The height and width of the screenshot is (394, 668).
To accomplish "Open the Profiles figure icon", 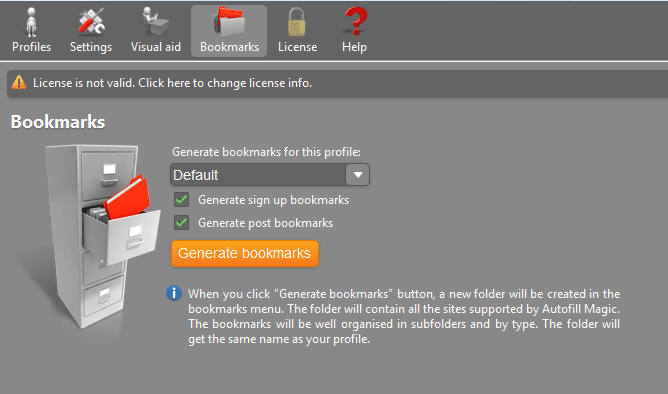I will (31, 21).
